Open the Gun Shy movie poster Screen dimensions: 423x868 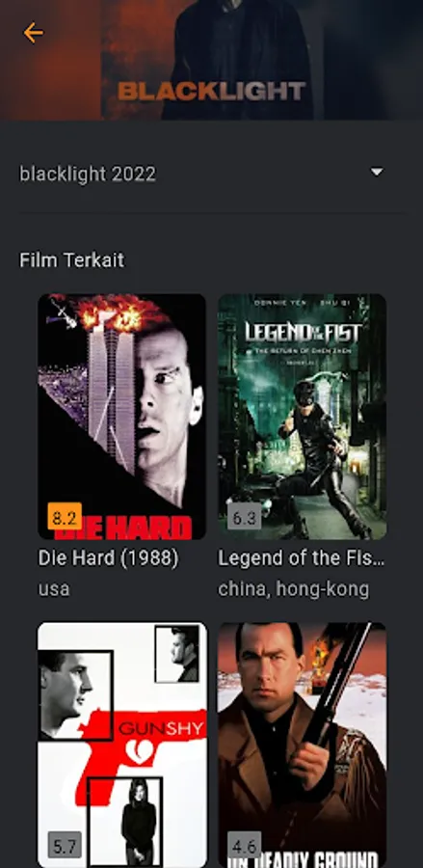coord(121,745)
